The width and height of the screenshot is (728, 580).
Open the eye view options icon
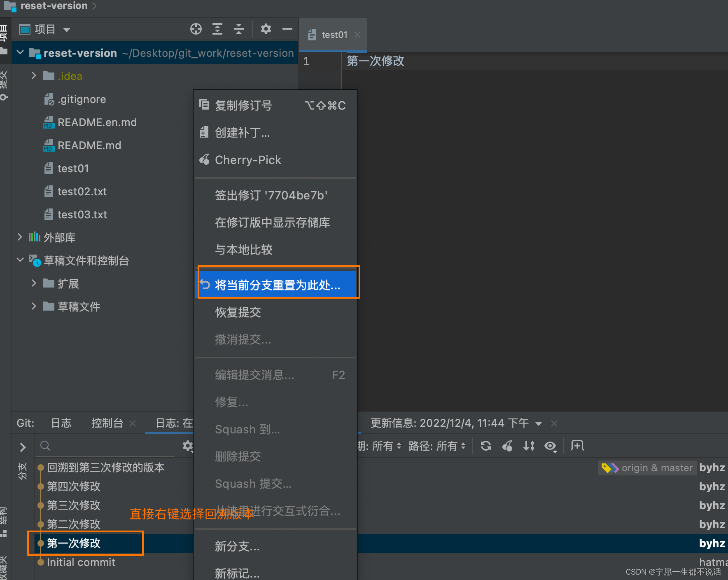[x=551, y=446]
